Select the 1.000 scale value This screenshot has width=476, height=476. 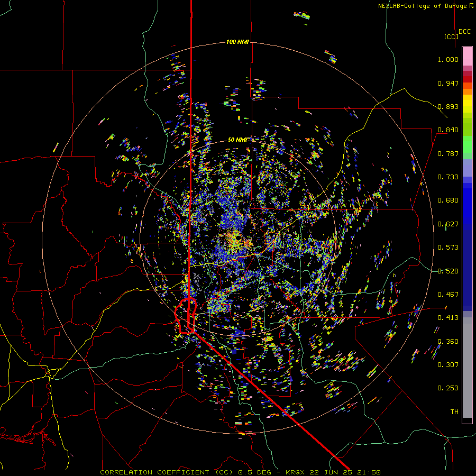(x=448, y=59)
